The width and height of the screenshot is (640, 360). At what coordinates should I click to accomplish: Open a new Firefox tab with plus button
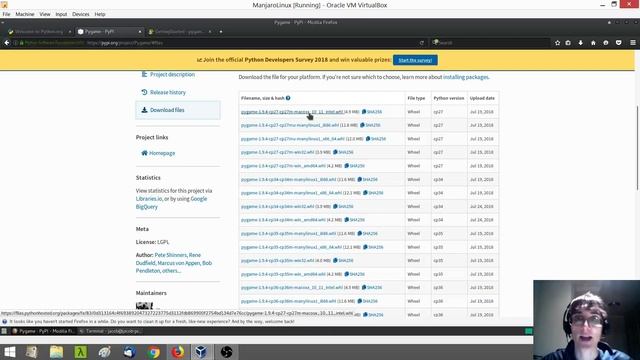(x=221, y=31)
